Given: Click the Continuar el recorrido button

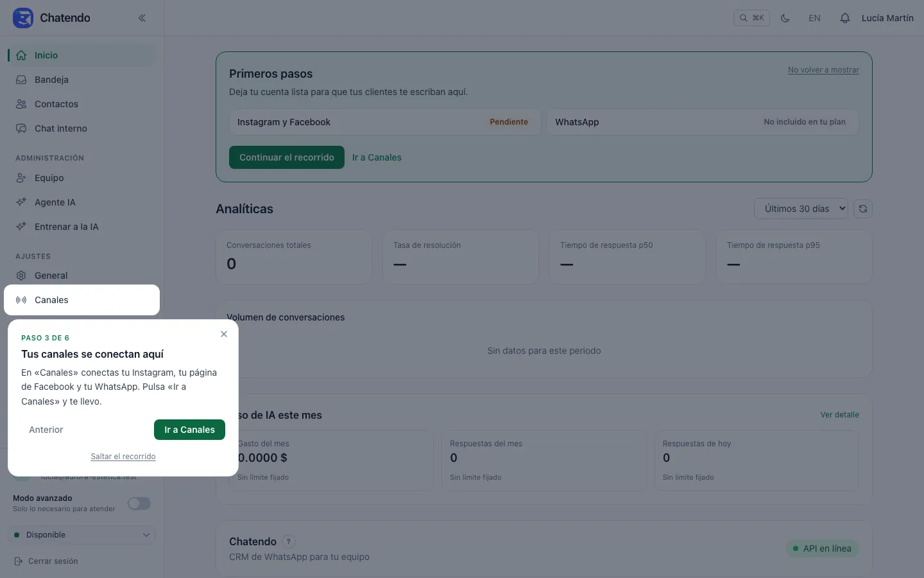Looking at the screenshot, I should coord(287,157).
